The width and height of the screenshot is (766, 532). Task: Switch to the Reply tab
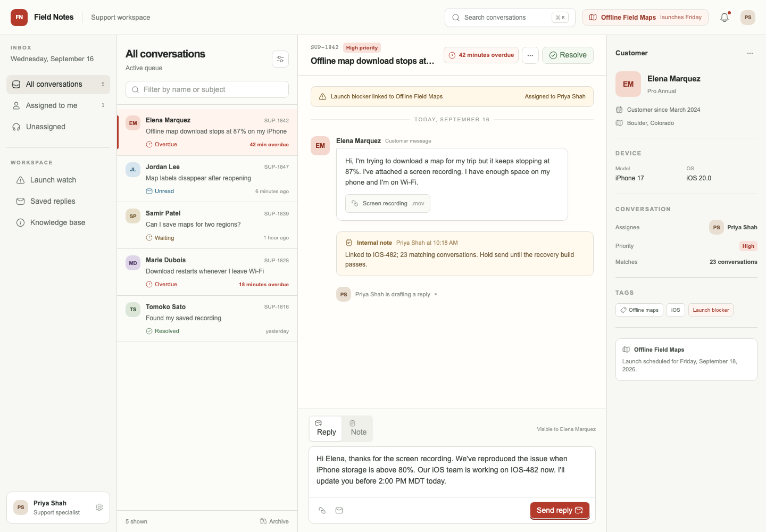point(326,428)
